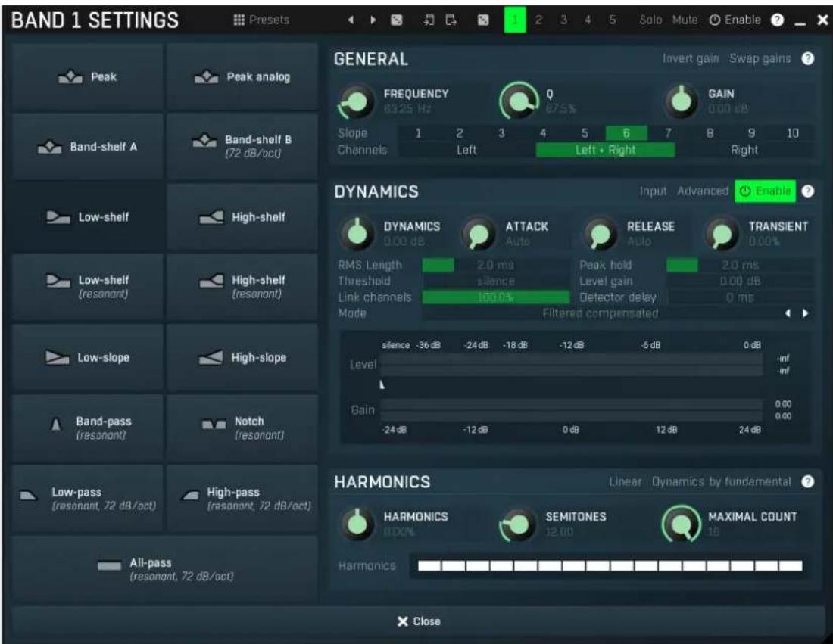This screenshot has width=833, height=644.
Task: Switch to band 5 tab
Action: click(x=612, y=20)
